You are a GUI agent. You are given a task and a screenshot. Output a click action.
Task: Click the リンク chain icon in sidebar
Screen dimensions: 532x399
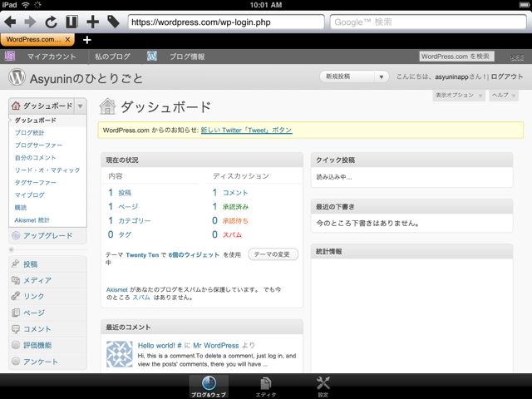click(x=15, y=296)
